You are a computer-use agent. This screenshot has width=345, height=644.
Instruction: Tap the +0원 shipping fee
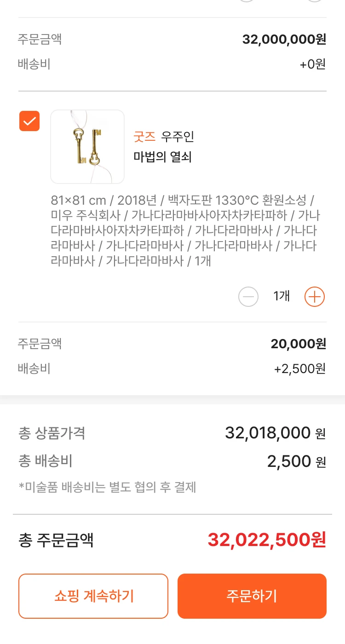tap(312, 64)
